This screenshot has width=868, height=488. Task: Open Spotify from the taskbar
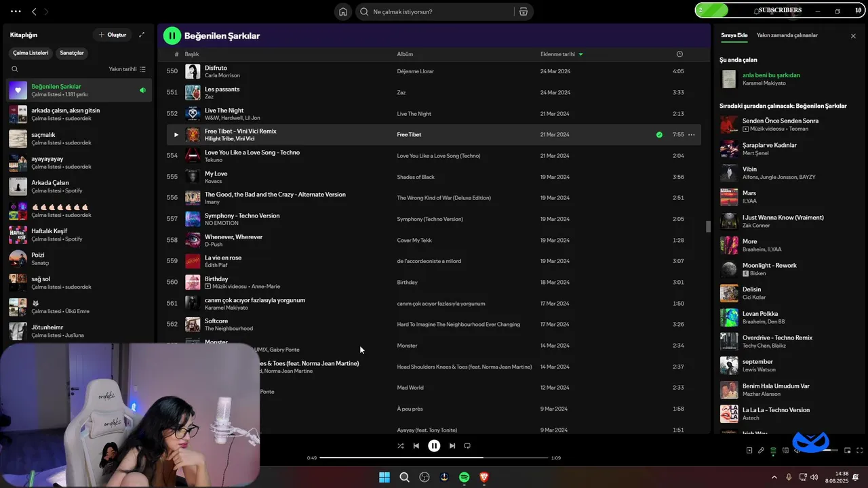click(x=465, y=477)
